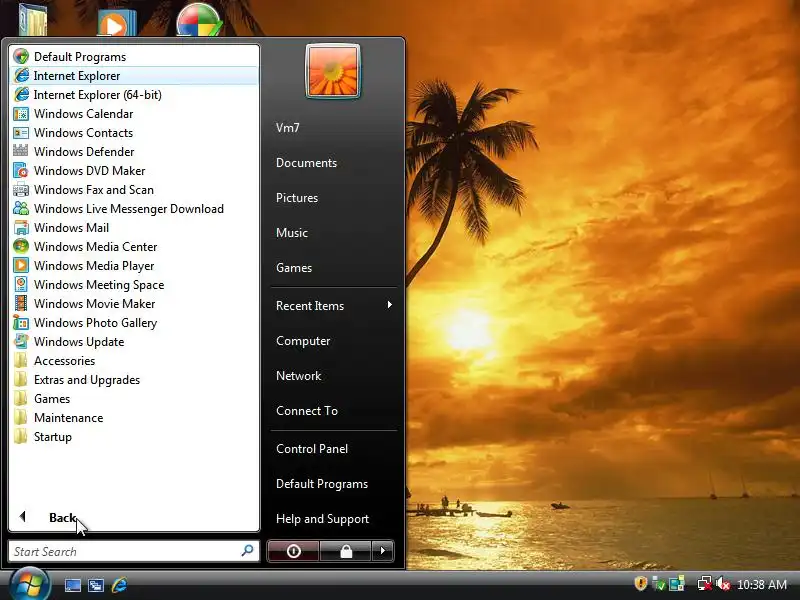Image resolution: width=800 pixels, height=600 pixels.
Task: Launch Windows Fax and Scan
Action: point(134,190)
